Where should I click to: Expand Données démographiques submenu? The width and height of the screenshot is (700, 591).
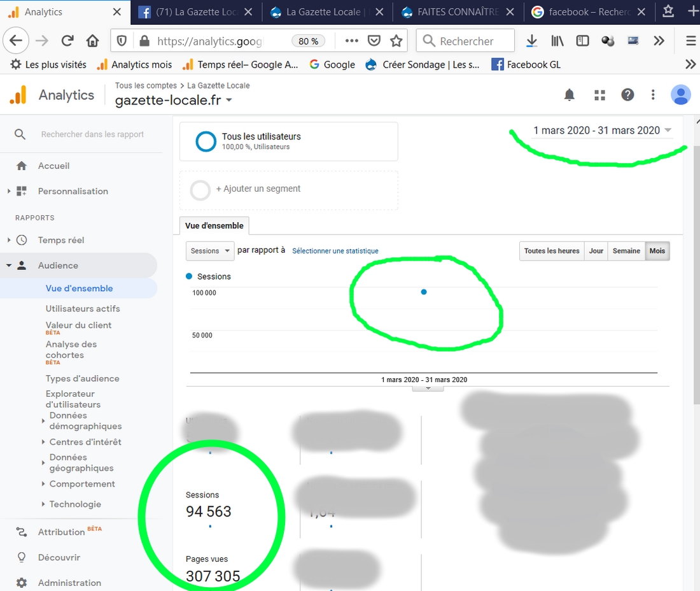pyautogui.click(x=43, y=421)
